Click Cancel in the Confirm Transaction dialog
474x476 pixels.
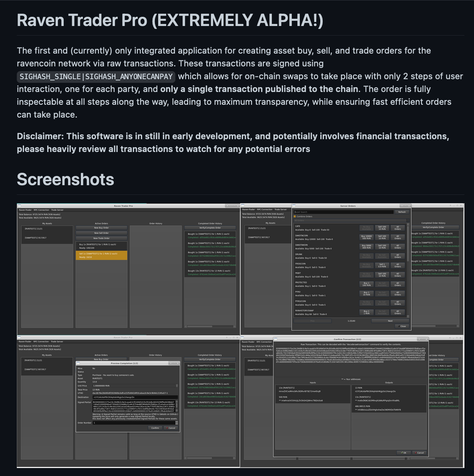(420, 453)
